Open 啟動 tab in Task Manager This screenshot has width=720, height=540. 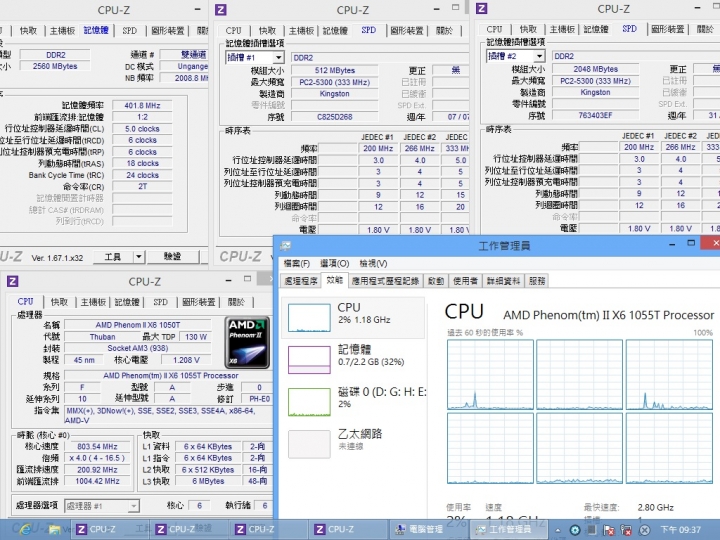tap(436, 281)
